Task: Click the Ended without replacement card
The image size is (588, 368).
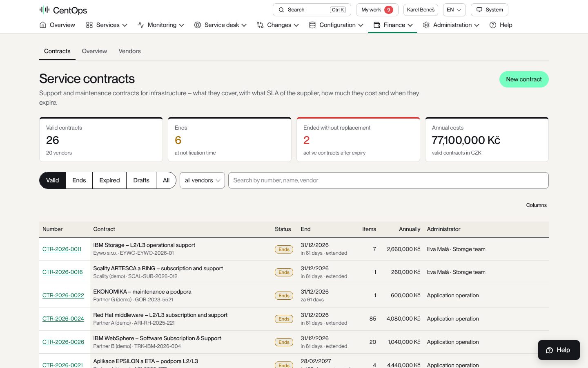Action: click(358, 139)
